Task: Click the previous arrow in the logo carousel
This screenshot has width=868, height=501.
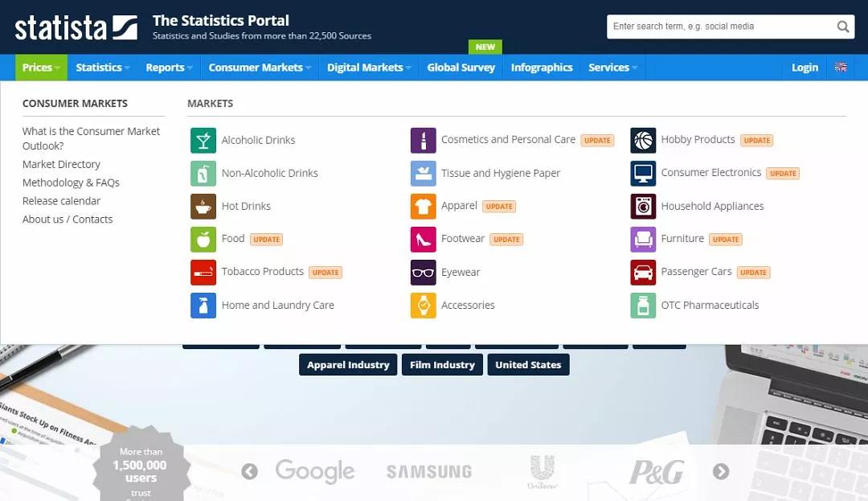Action: coord(250,472)
